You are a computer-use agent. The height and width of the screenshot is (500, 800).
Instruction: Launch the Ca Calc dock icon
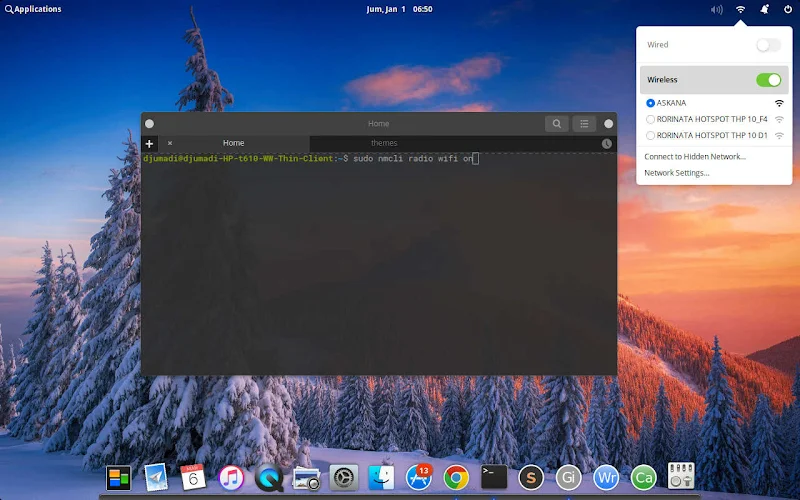(643, 478)
